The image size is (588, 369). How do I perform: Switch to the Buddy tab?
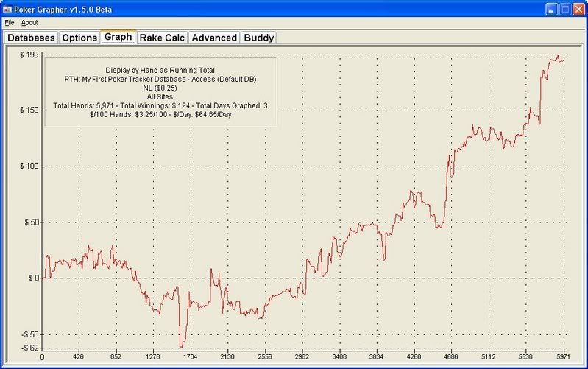258,38
